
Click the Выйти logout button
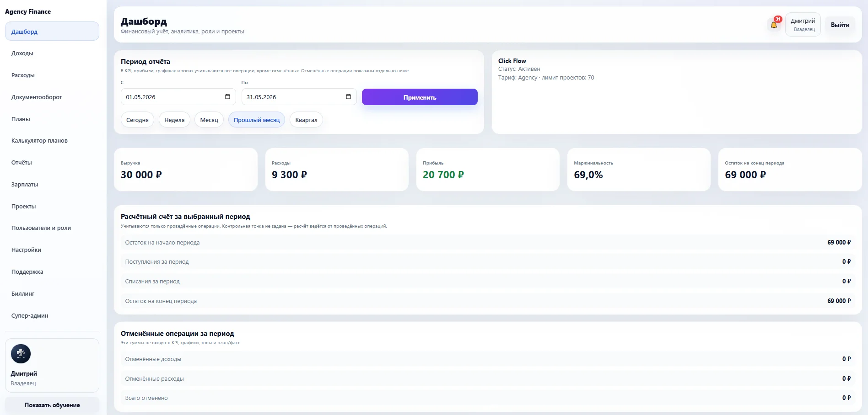pos(840,25)
